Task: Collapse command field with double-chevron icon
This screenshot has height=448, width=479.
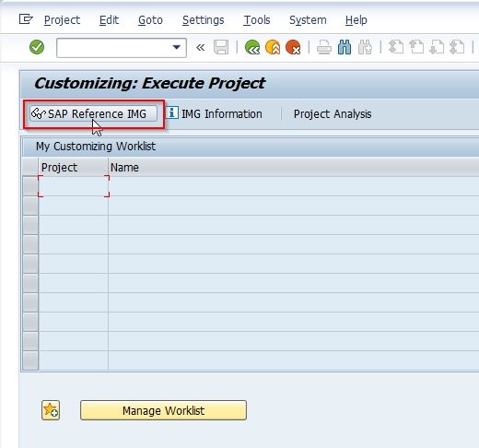Action: pyautogui.click(x=200, y=47)
